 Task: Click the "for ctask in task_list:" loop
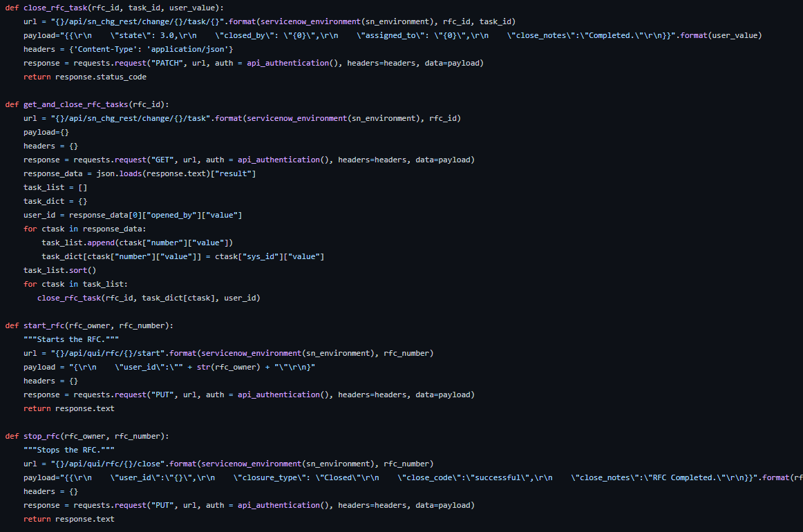[x=76, y=284]
